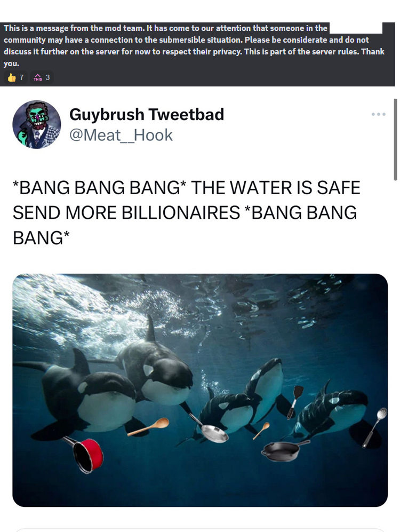Screen dimensions: 400x532
Task: Open the Guybrush Tweetbad profile avatar
Action: tap(37, 124)
